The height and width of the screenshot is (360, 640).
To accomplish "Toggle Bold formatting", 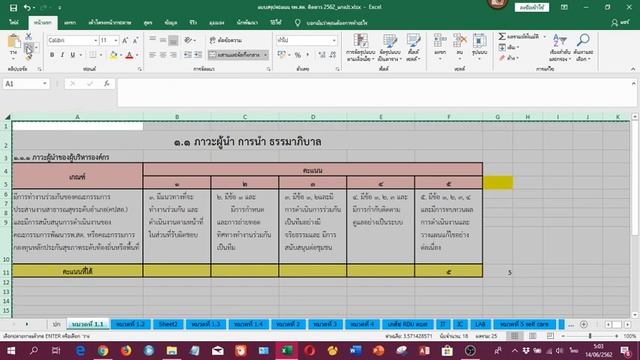I will click(x=52, y=55).
